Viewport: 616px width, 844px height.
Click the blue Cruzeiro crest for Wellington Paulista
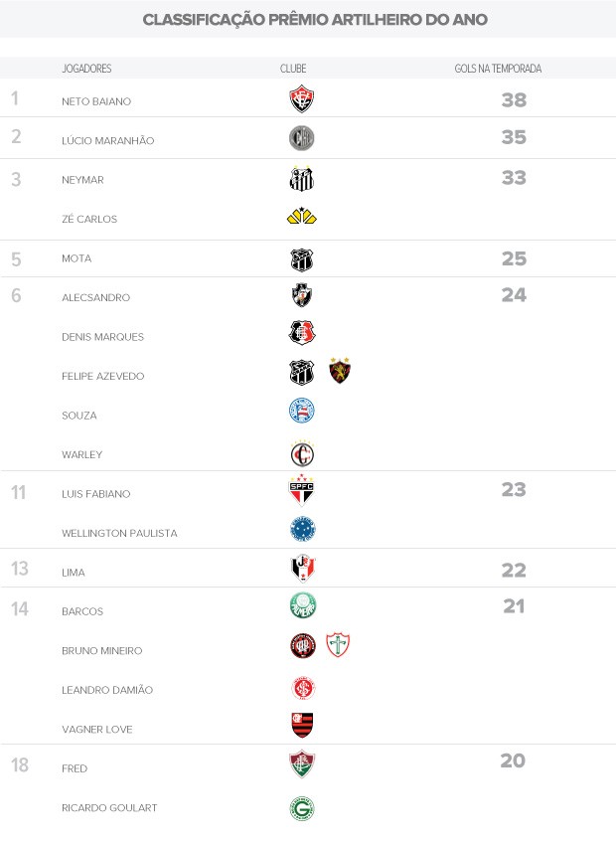(302, 529)
